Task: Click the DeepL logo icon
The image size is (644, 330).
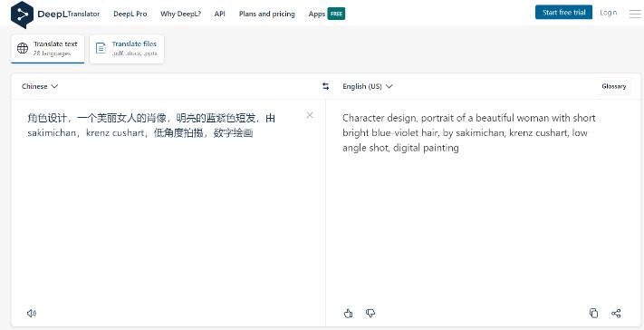Action: (22, 15)
